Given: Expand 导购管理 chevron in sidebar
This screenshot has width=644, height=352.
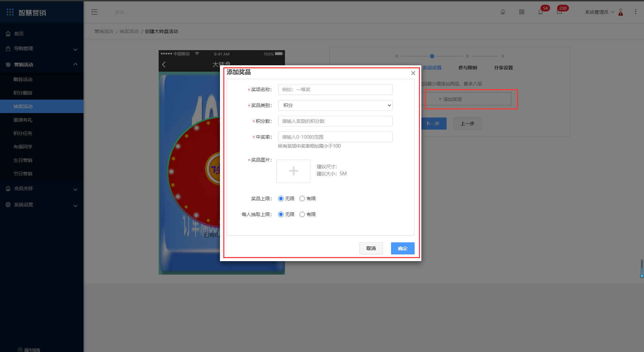Looking at the screenshot, I should tap(75, 49).
